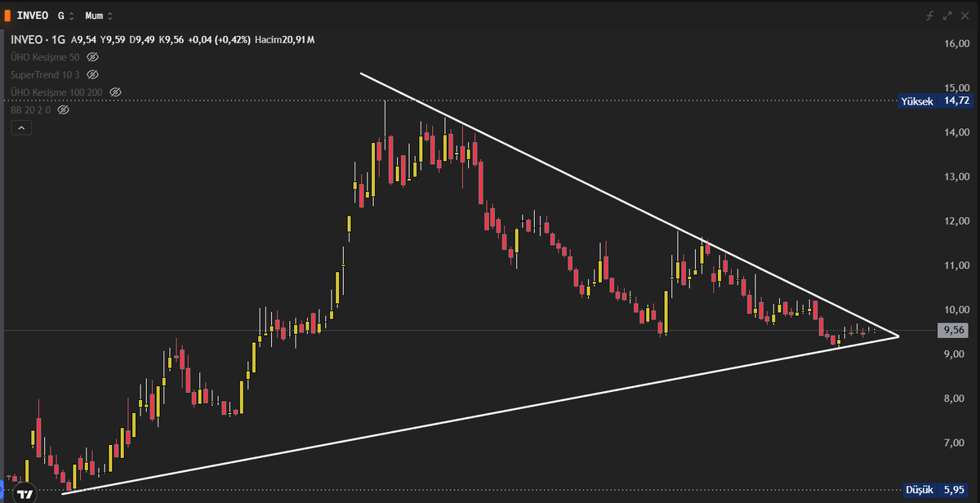
Task: Expand chart to fullscreen with arrows icon
Action: tap(947, 16)
